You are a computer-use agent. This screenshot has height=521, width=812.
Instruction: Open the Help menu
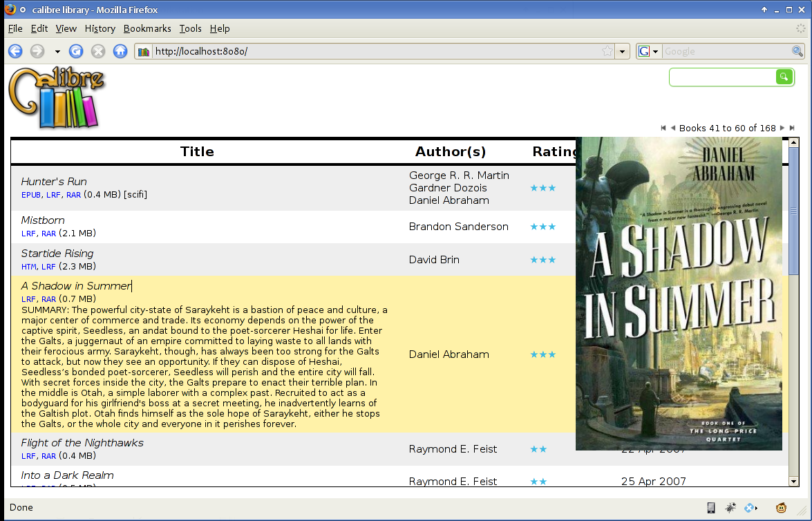220,28
